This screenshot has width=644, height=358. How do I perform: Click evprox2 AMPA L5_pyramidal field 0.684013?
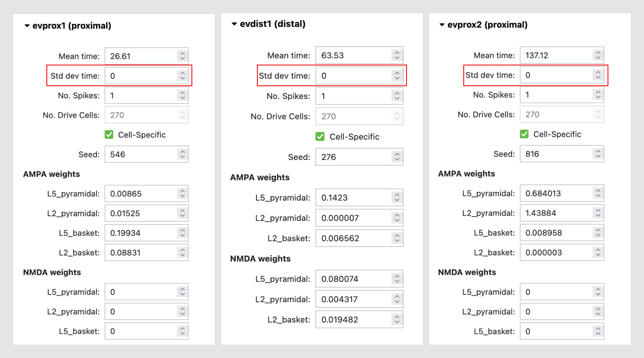[x=555, y=194]
